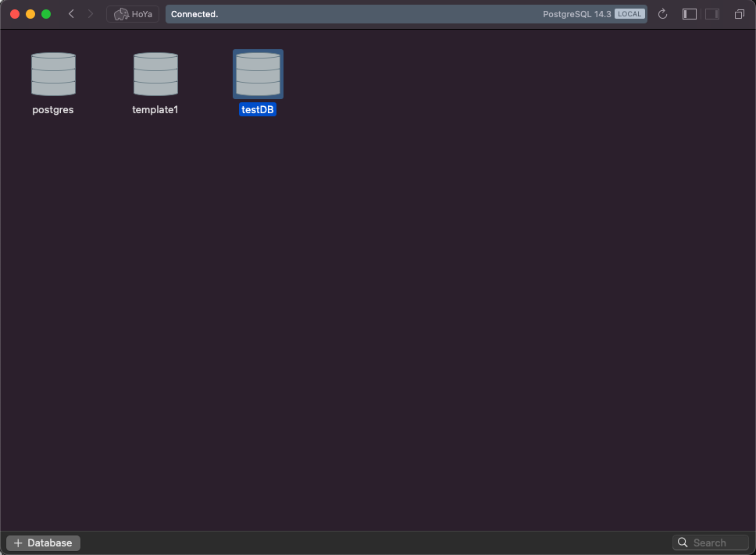Screen dimensions: 756x555
Task: Click the PostgreSQL 14.3 version text
Action: [x=576, y=14]
